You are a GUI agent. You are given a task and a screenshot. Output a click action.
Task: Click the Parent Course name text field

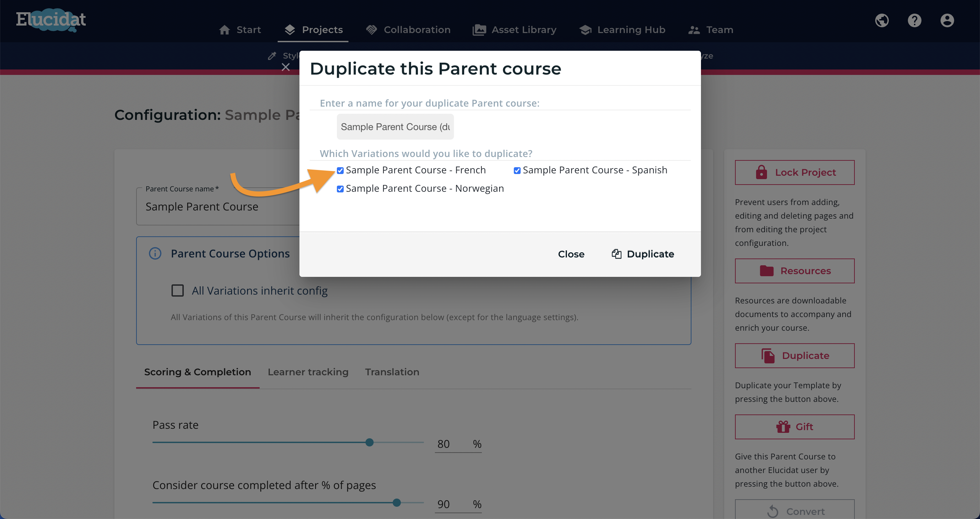(x=218, y=207)
